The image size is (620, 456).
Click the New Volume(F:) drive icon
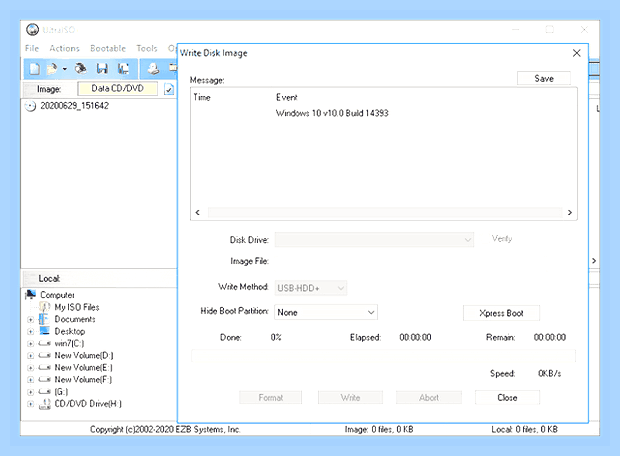(44, 379)
